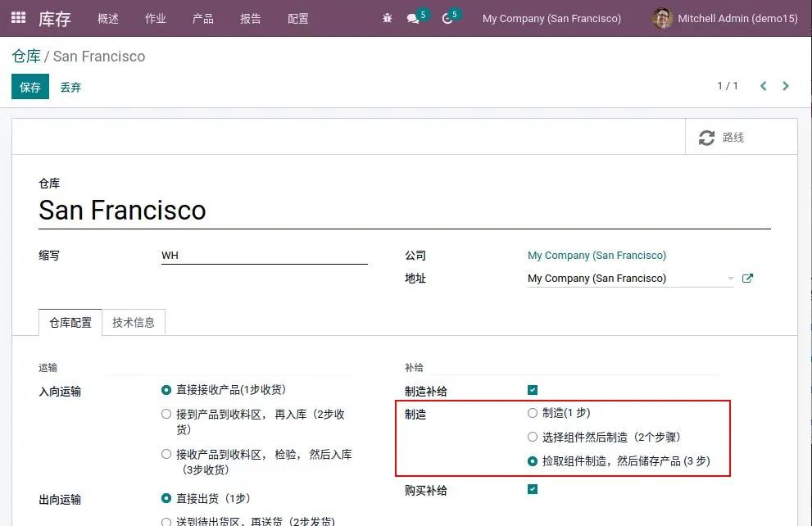Toggle the 购买补给 checkbox

(533, 490)
